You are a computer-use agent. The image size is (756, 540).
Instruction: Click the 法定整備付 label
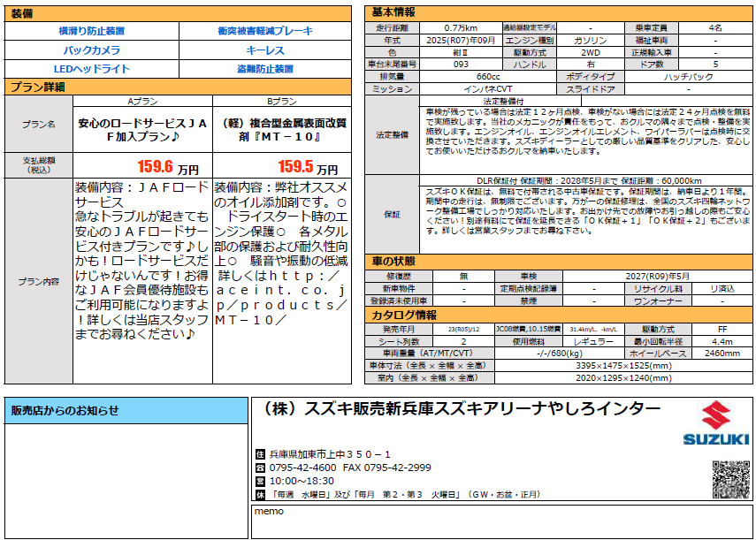[503, 101]
